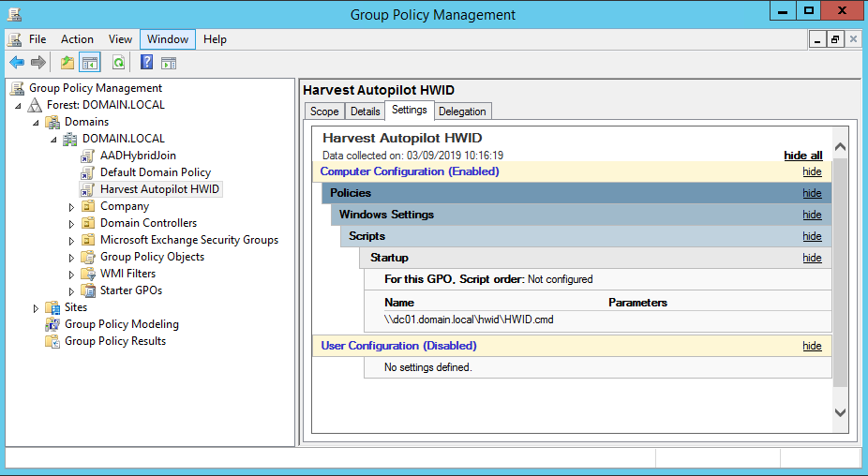Click the report scrollbar down arrow
Image resolution: width=868 pixels, height=476 pixels.
tap(840, 412)
